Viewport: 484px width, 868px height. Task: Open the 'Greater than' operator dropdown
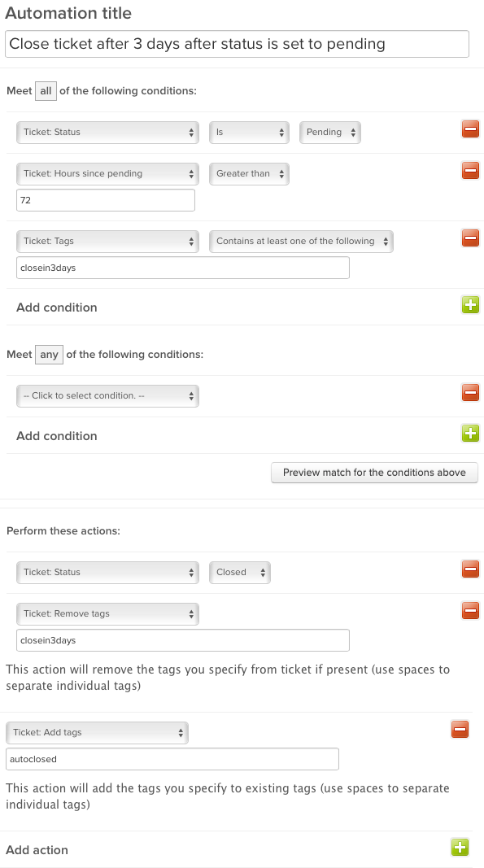tap(249, 174)
